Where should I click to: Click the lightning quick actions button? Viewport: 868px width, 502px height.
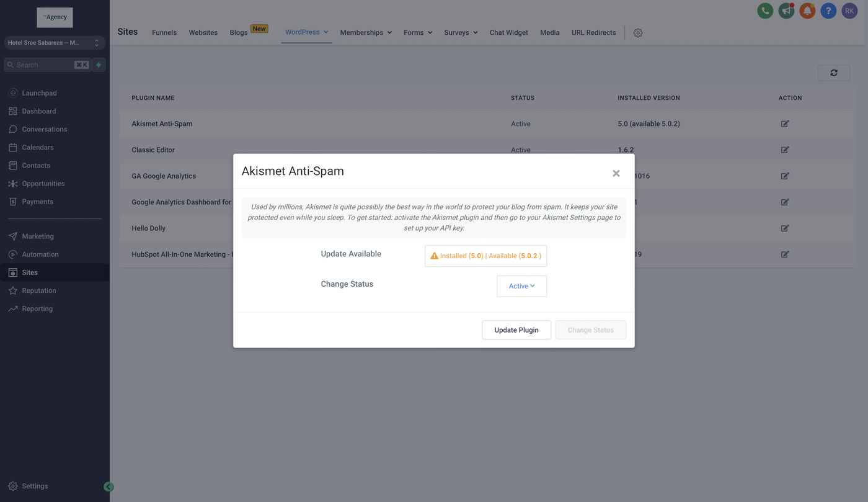point(99,65)
